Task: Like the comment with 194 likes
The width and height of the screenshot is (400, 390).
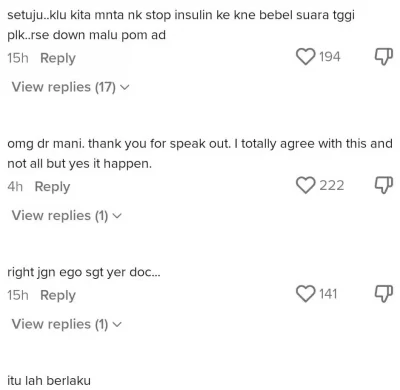Action: click(x=305, y=57)
